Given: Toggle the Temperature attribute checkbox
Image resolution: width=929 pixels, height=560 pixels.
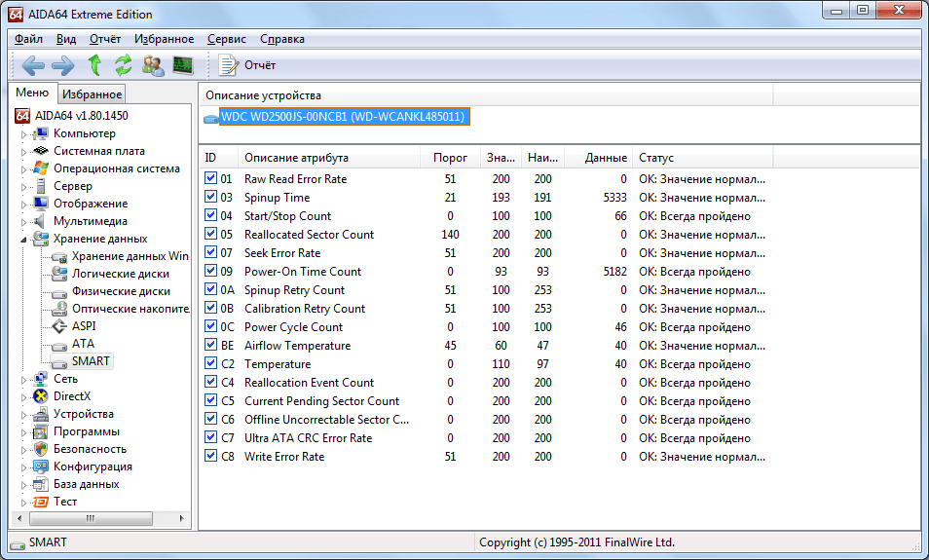Looking at the screenshot, I should pos(211,364).
